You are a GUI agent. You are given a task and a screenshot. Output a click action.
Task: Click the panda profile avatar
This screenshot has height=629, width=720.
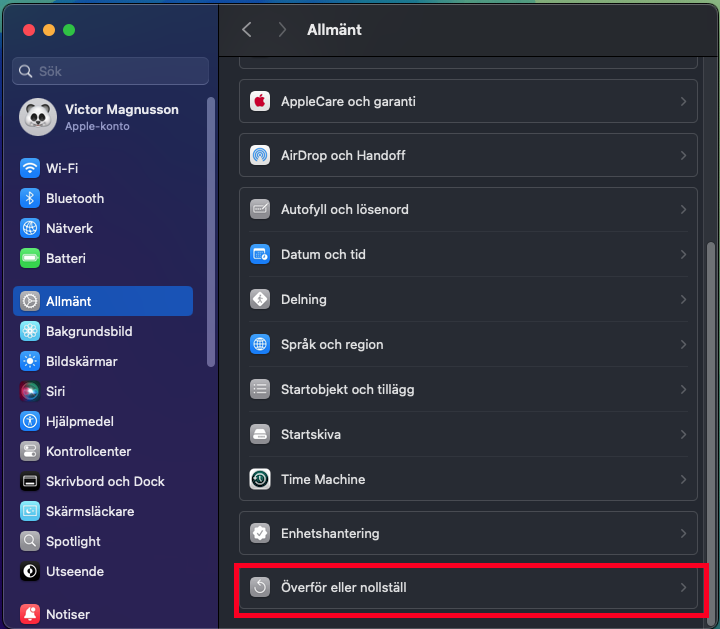coord(38,117)
